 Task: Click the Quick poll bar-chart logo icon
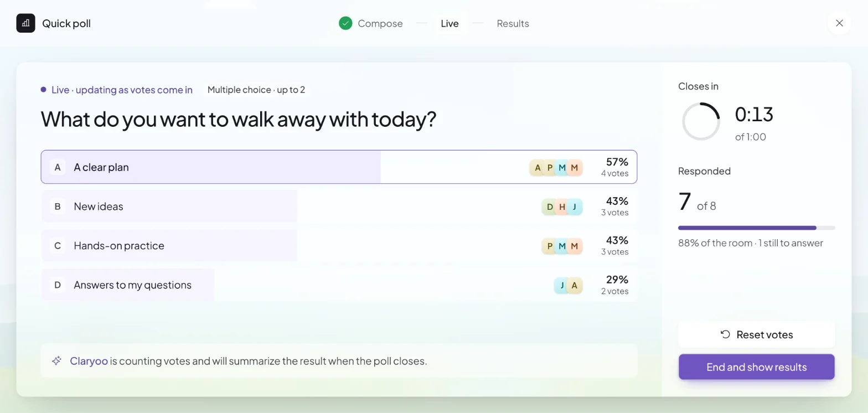pos(25,23)
